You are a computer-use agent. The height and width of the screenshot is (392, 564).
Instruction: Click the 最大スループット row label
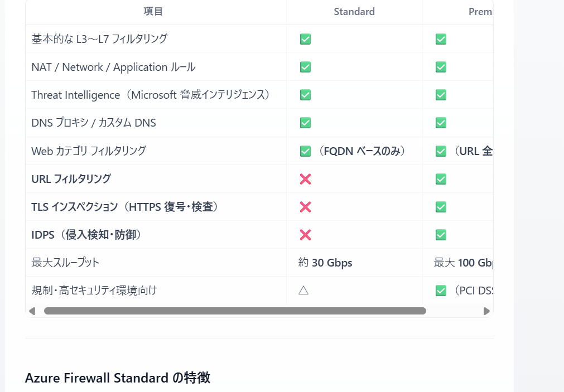65,263
